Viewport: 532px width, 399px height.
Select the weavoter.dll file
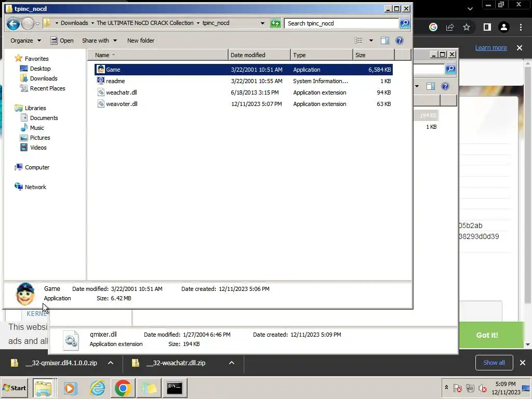[243, 104]
